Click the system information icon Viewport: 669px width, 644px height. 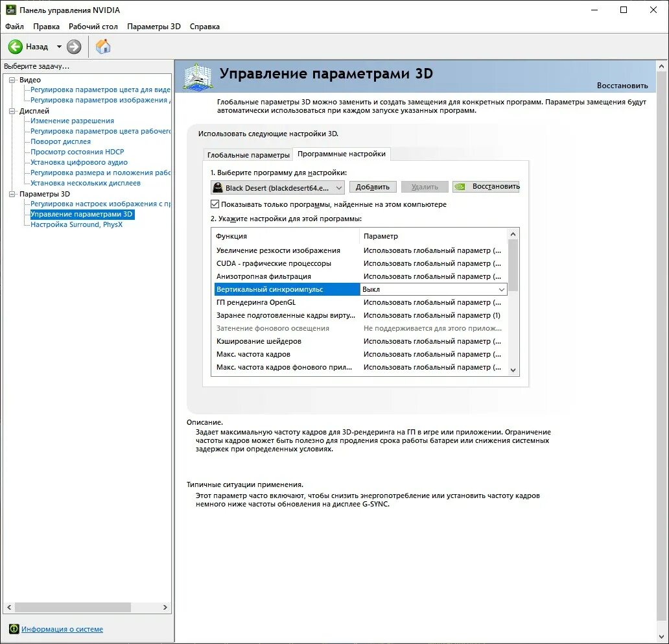click(x=14, y=628)
